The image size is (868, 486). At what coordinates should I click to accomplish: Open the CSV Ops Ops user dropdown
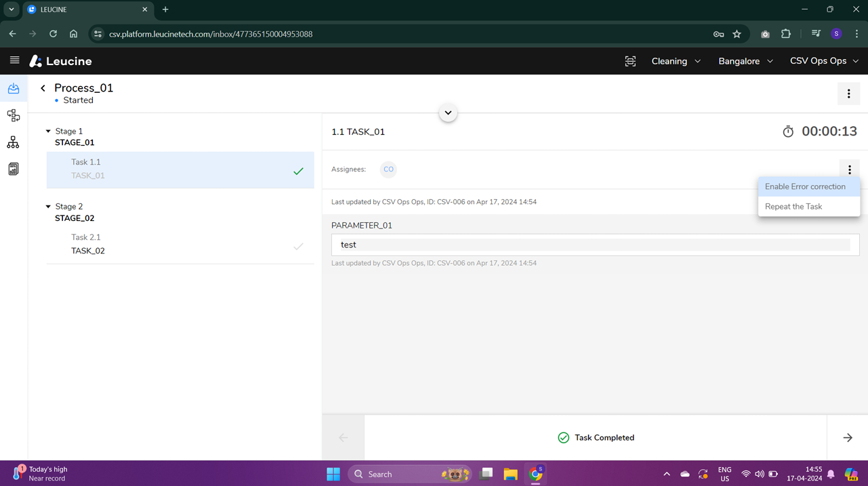(x=824, y=61)
